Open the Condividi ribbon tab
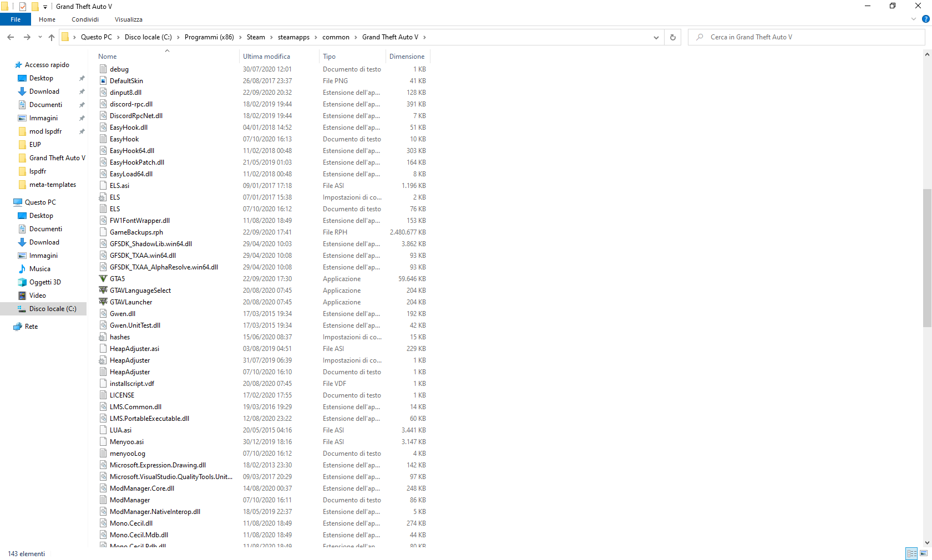 pyautogui.click(x=85, y=19)
